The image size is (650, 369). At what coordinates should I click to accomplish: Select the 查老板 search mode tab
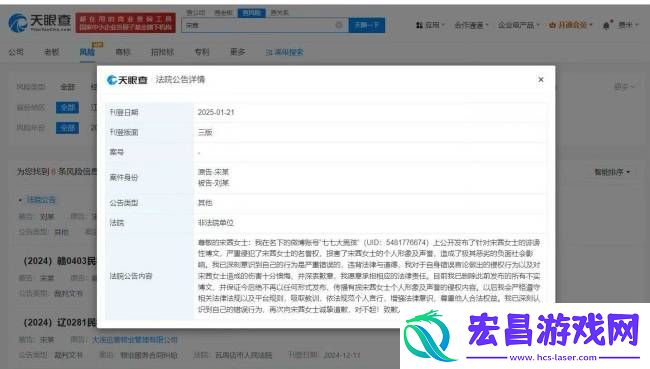coord(223,12)
